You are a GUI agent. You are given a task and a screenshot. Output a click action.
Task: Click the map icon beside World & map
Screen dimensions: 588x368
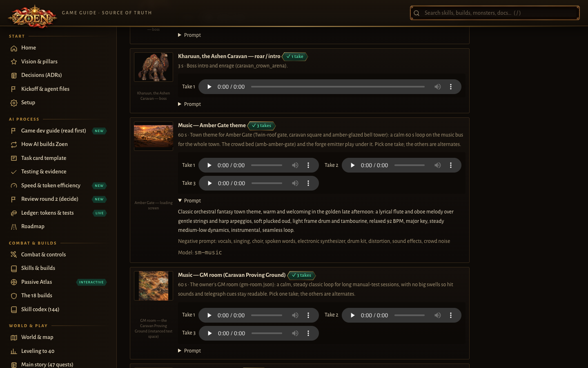point(14,337)
